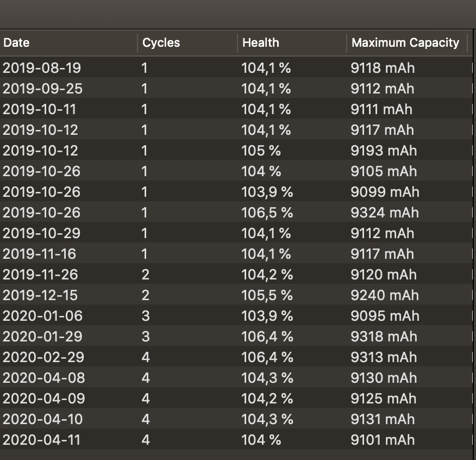Select row with 9125 mAh capacity
Image resolution: width=476 pixels, height=460 pixels.
pyautogui.click(x=236, y=397)
